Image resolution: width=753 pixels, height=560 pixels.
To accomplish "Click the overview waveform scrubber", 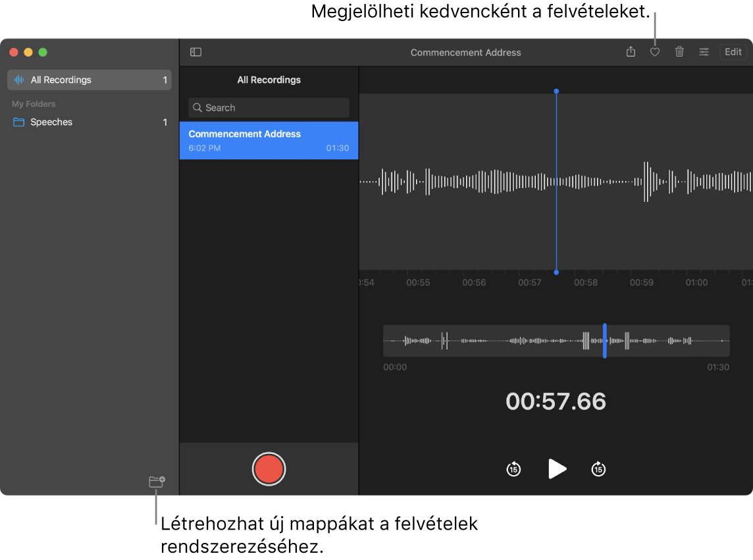I will 556,341.
